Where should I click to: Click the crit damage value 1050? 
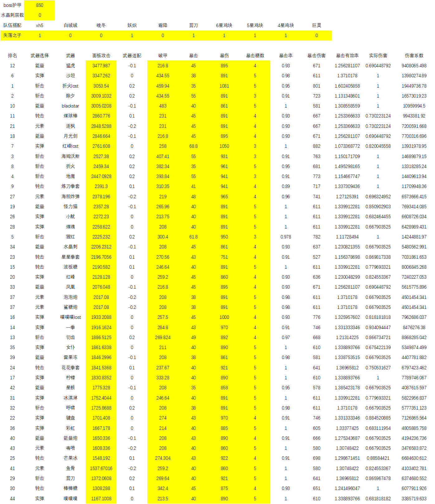[224, 146]
